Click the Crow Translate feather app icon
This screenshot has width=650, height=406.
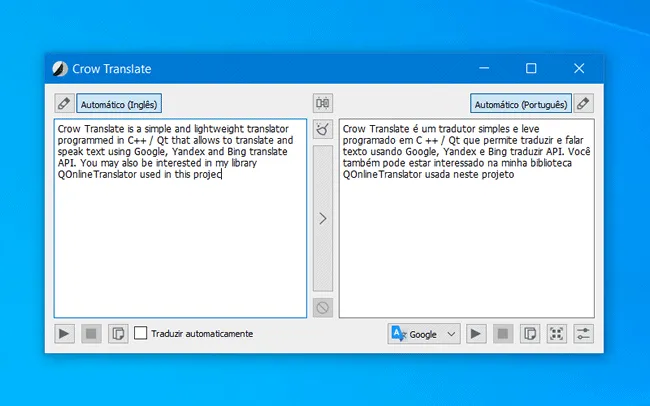pos(60,68)
